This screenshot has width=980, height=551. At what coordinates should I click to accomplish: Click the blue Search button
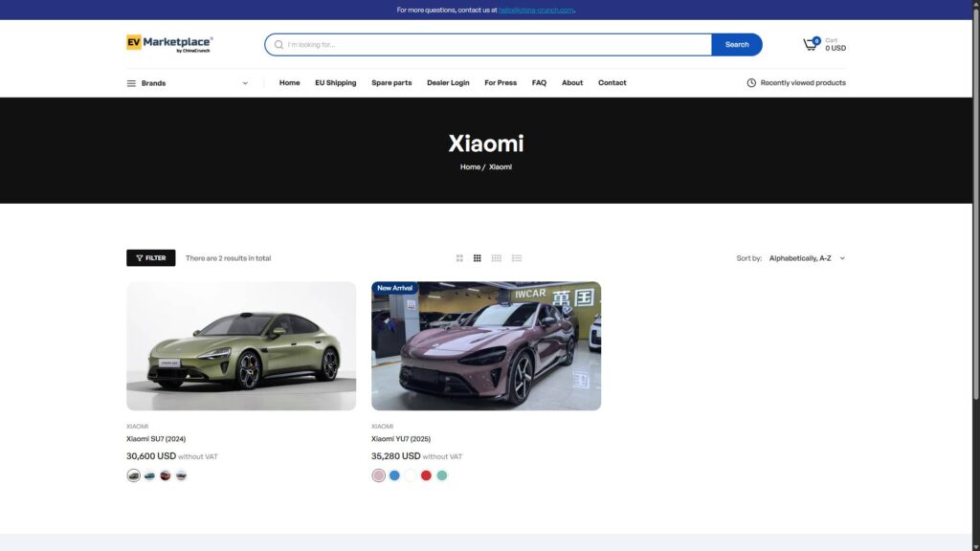(737, 44)
